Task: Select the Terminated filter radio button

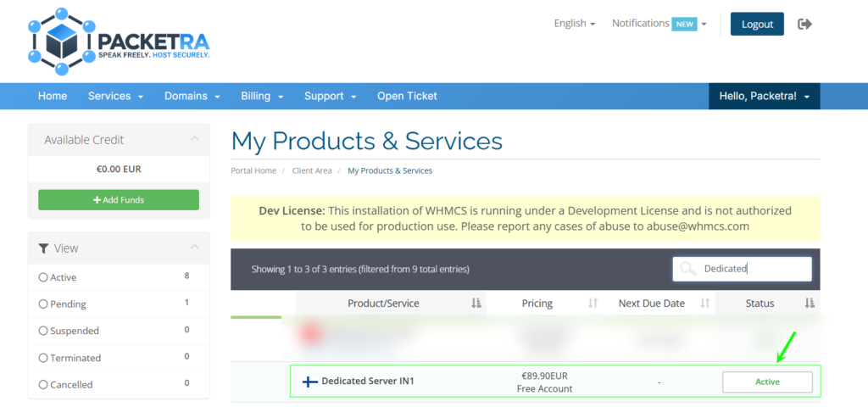Action: click(x=43, y=358)
